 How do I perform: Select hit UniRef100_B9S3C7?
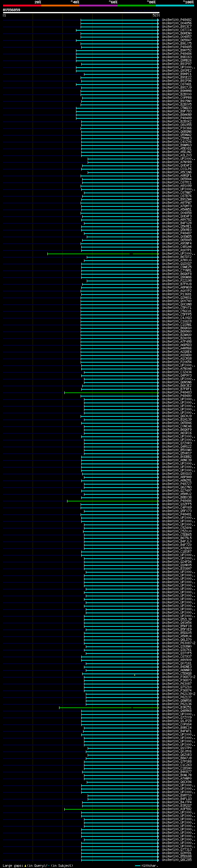[x=176, y=26]
